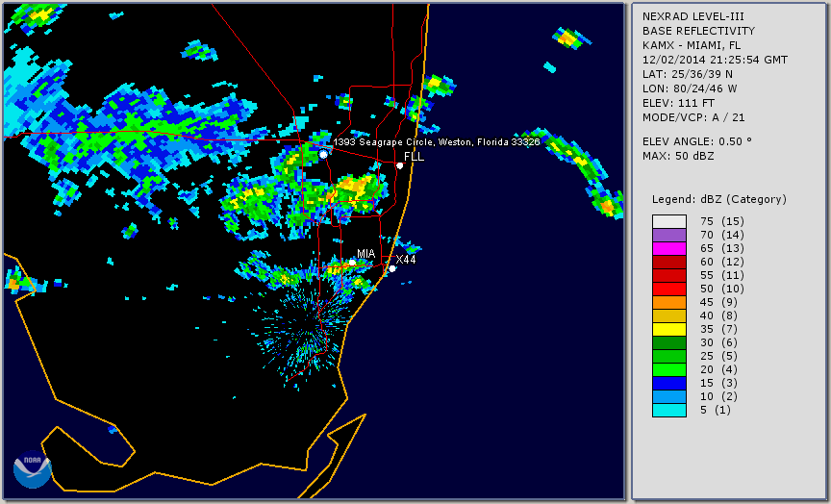Click the FLL airport marker dot
This screenshot has height=504, width=831.
[400, 165]
